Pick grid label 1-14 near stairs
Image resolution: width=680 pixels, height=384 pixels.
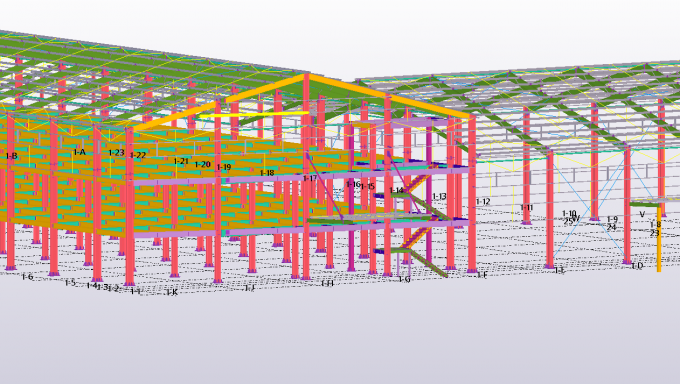click(396, 190)
